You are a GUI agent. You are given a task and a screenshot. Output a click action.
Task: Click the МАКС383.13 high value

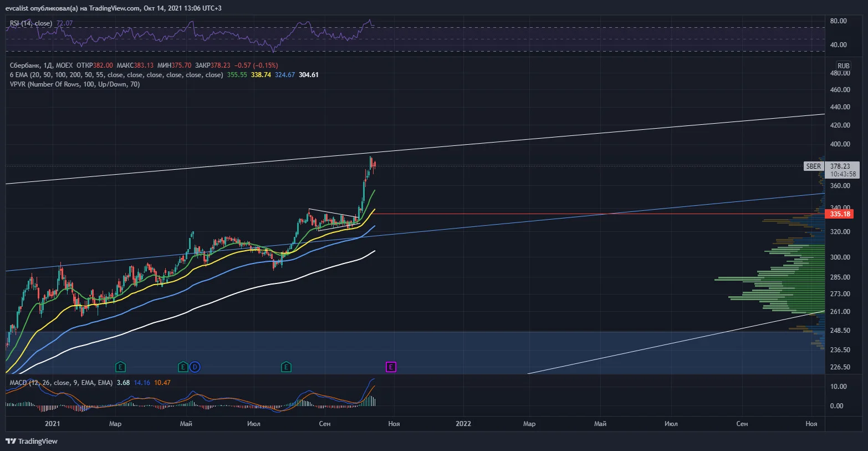click(135, 65)
